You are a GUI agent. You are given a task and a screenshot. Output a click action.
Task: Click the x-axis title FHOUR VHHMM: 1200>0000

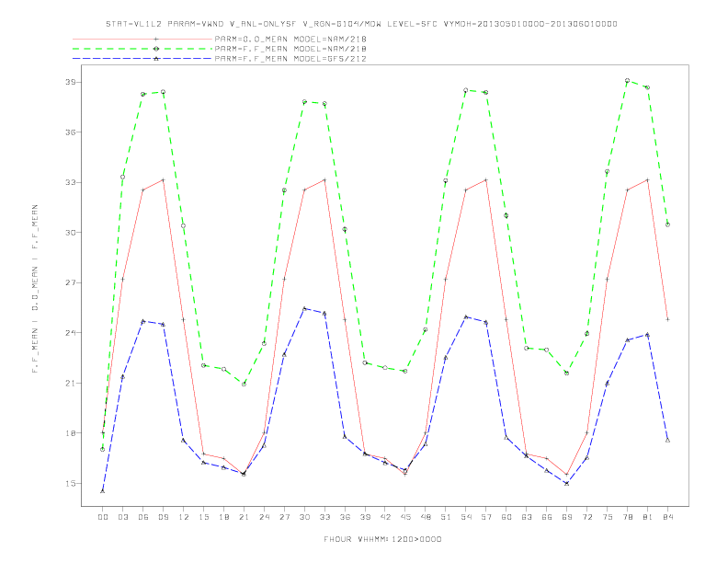point(382,539)
